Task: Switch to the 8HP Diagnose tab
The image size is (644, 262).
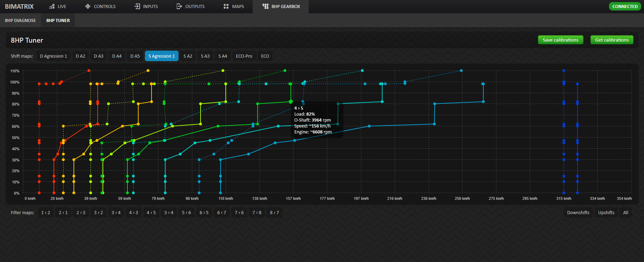Action: click(20, 21)
